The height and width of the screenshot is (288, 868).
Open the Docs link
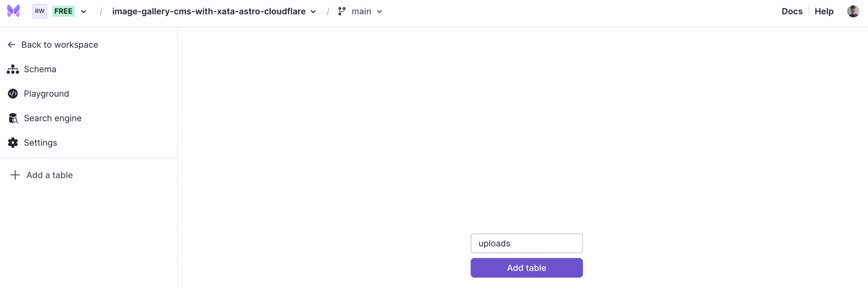[x=792, y=11]
